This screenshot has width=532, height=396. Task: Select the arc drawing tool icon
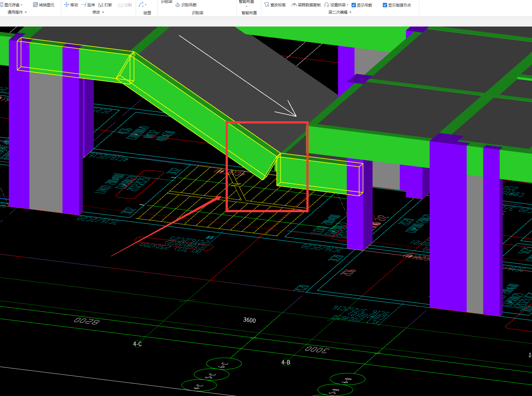click(141, 5)
